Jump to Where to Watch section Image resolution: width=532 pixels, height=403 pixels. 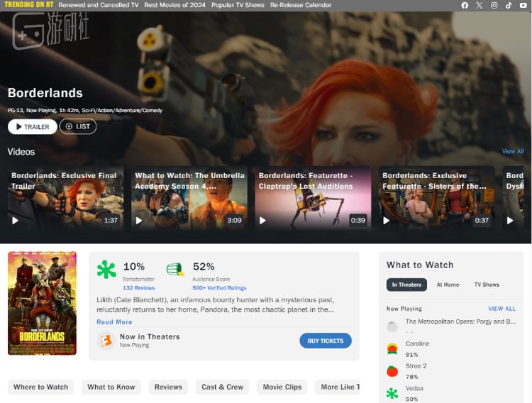tap(40, 387)
